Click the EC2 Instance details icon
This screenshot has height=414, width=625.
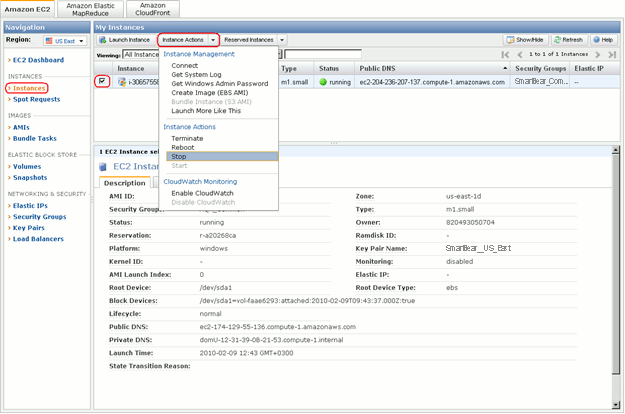click(103, 167)
